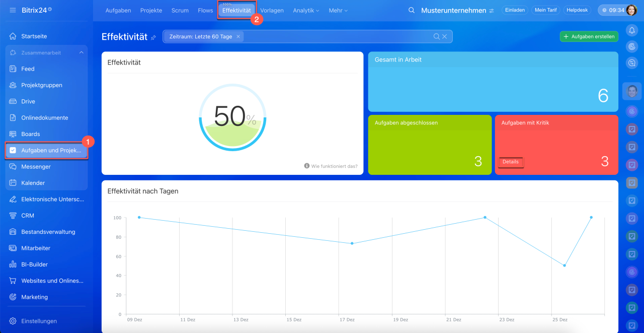Click the filter search input field

point(337,37)
